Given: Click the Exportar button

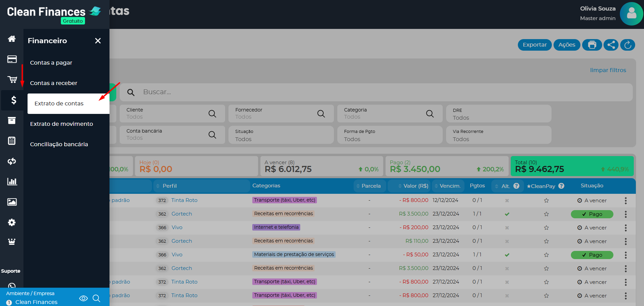Looking at the screenshot, I should pyautogui.click(x=535, y=45).
